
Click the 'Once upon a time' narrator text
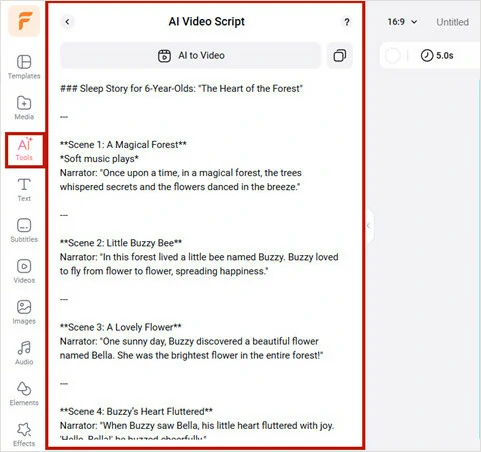pyautogui.click(x=181, y=180)
